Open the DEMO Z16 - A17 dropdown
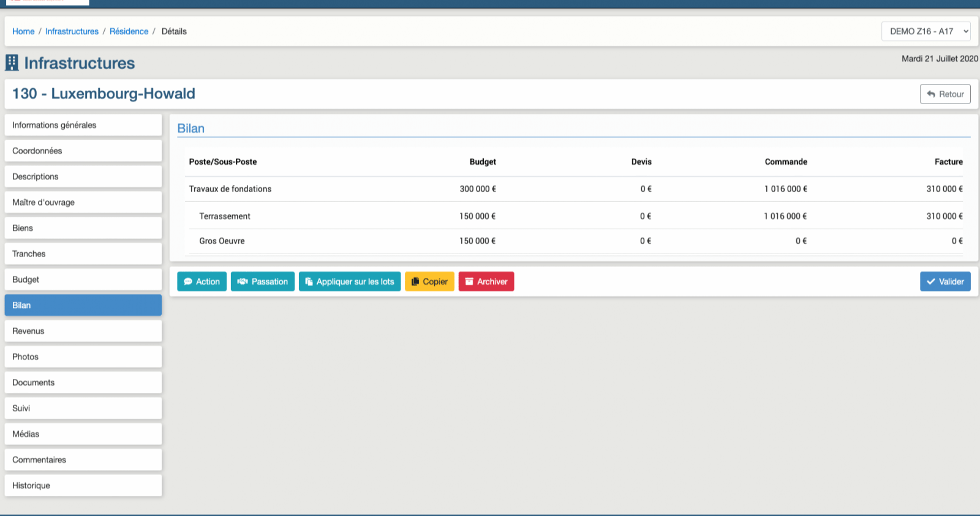980x516 pixels. [925, 31]
